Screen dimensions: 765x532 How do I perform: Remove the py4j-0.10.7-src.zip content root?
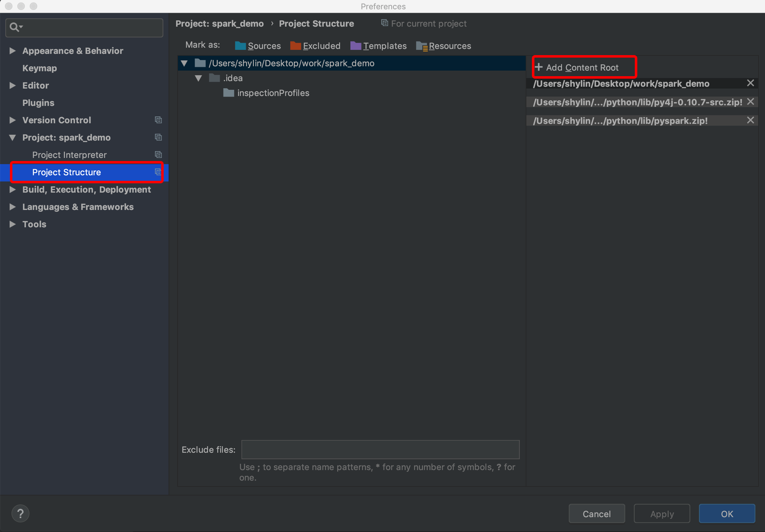(x=750, y=102)
